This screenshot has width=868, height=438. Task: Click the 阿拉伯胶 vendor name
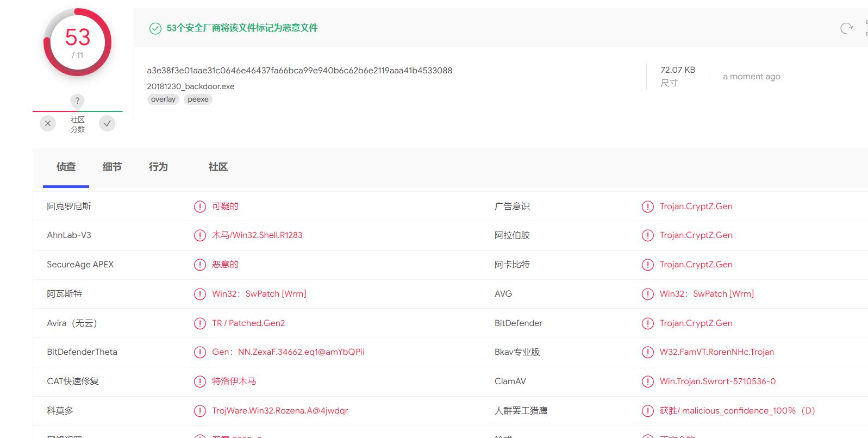512,235
